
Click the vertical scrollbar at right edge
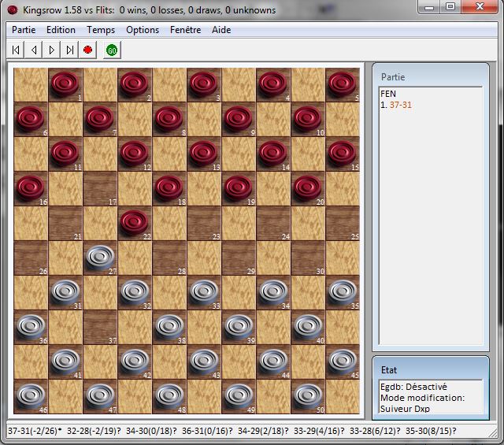coord(498,236)
